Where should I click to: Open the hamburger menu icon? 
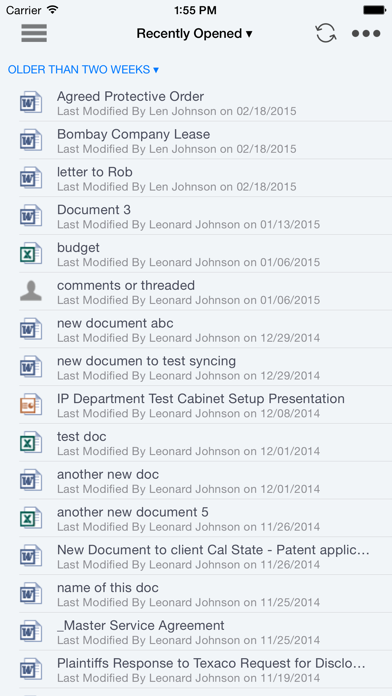(x=34, y=33)
